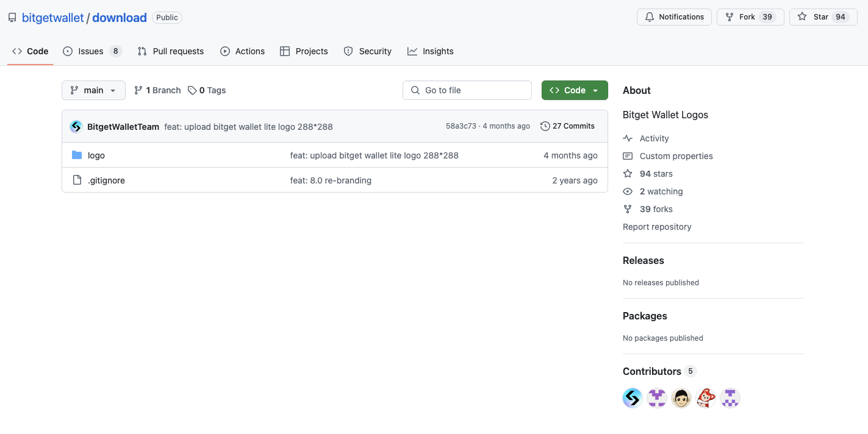The image size is (868, 434).
Task: Click the About heading
Action: click(637, 90)
